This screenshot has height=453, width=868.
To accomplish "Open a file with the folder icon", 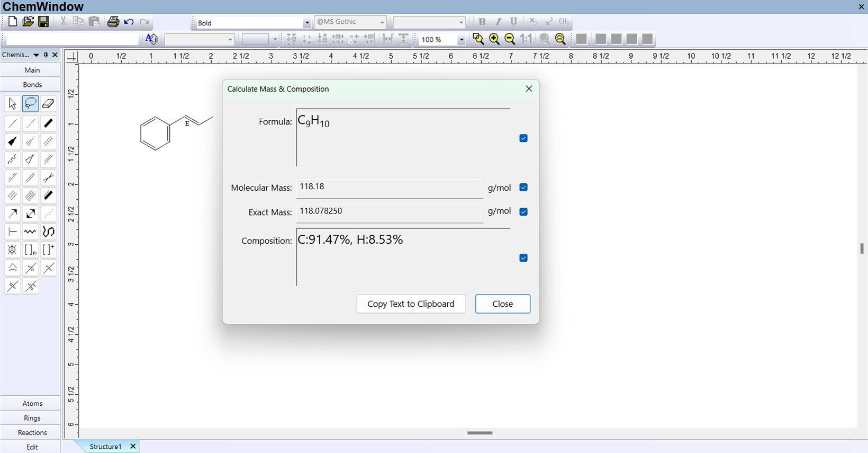I will (28, 22).
